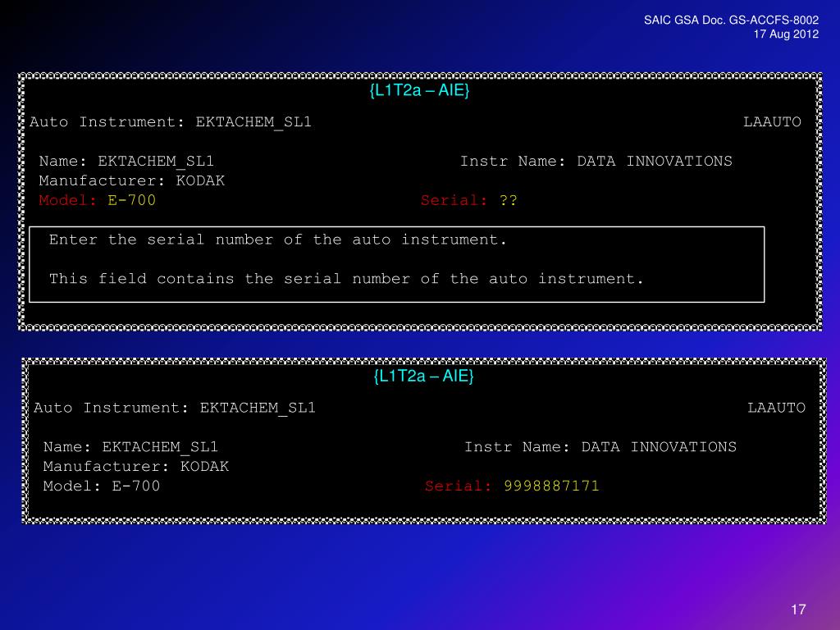Screen dimensions: 840x630
Task: Select Name: EKTACHEM_SL1 in upper screen
Action: tap(126, 162)
